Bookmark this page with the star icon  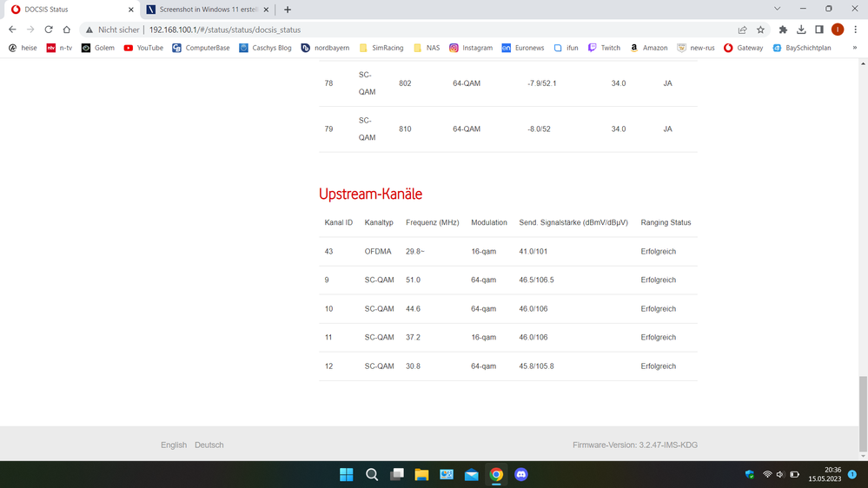760,30
